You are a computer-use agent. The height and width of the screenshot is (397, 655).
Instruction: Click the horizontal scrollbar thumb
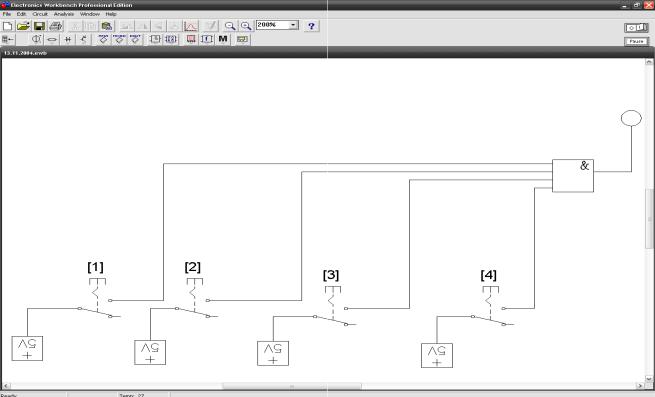click(x=292, y=386)
